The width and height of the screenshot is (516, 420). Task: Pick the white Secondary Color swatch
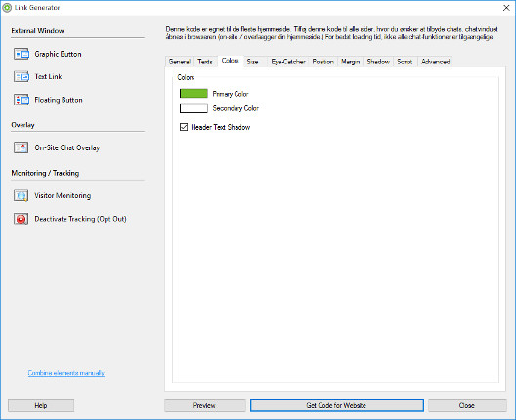click(193, 108)
